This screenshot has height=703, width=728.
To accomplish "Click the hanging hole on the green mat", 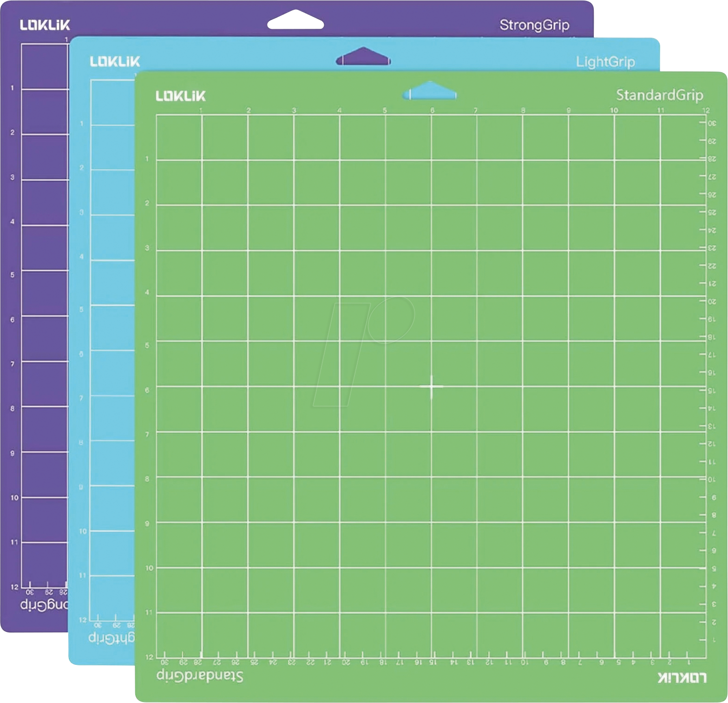I will pyautogui.click(x=430, y=90).
